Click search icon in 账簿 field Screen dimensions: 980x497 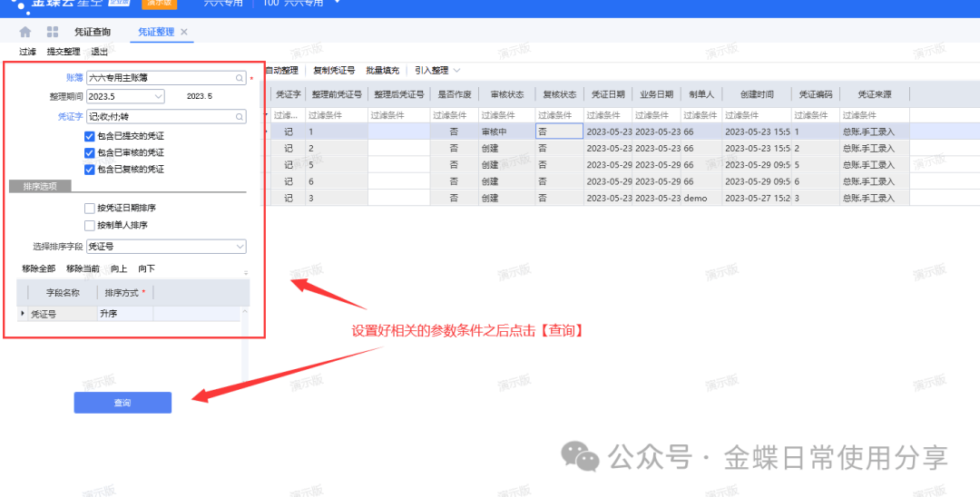point(240,78)
